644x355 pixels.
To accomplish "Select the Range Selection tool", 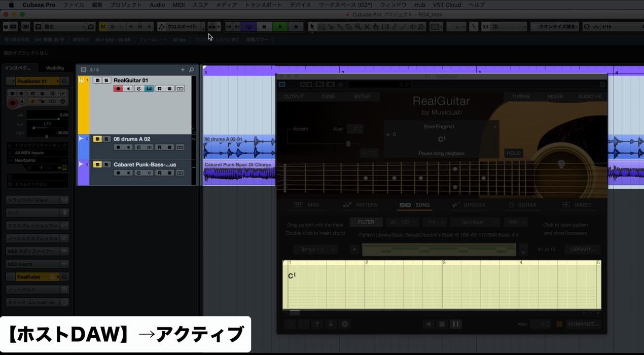I will click(321, 27).
